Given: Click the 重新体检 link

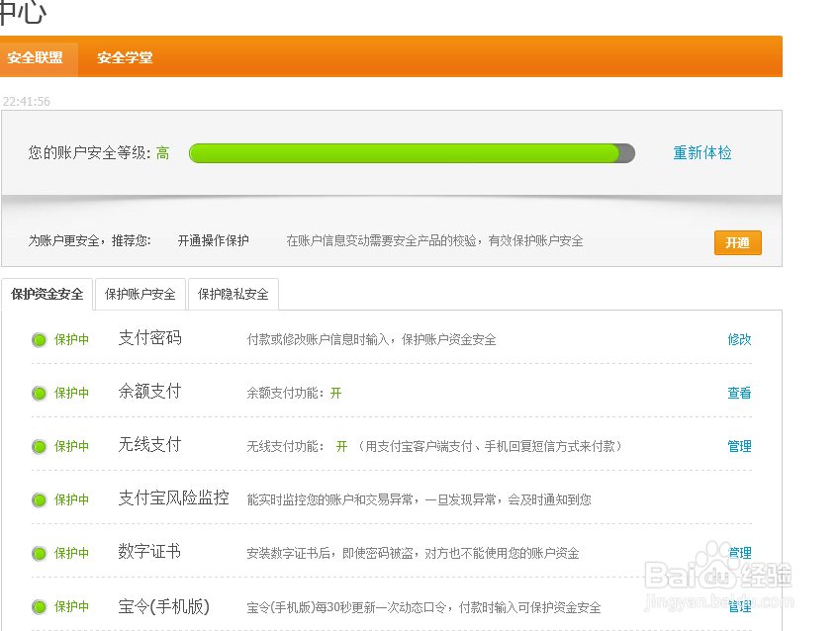Looking at the screenshot, I should (x=701, y=152).
